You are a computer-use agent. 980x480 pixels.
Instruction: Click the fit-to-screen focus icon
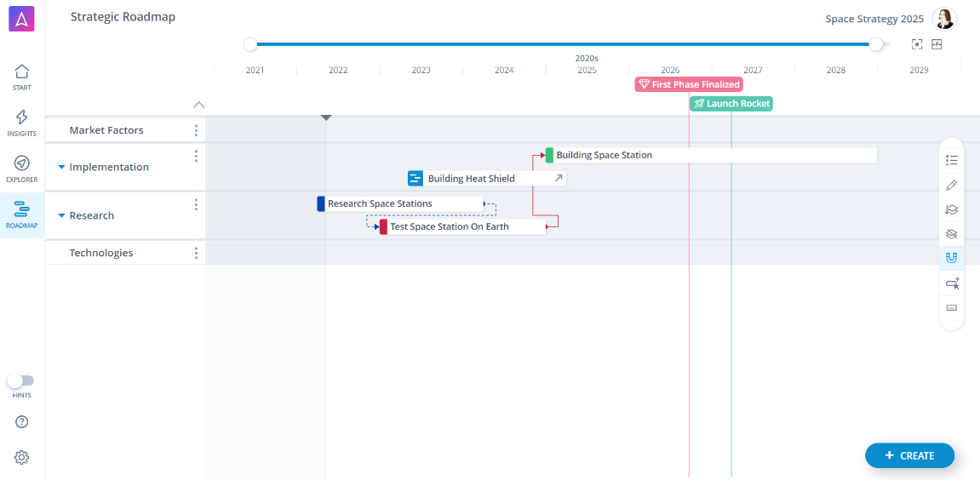coord(917,44)
